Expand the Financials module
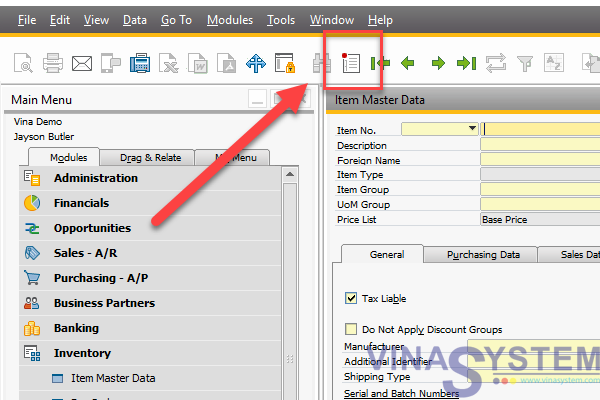The width and height of the screenshot is (600, 400). click(82, 203)
